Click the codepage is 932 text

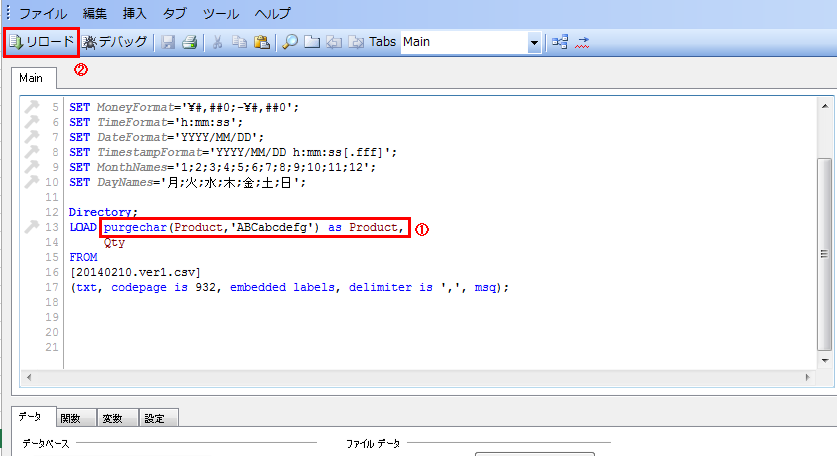(x=163, y=287)
